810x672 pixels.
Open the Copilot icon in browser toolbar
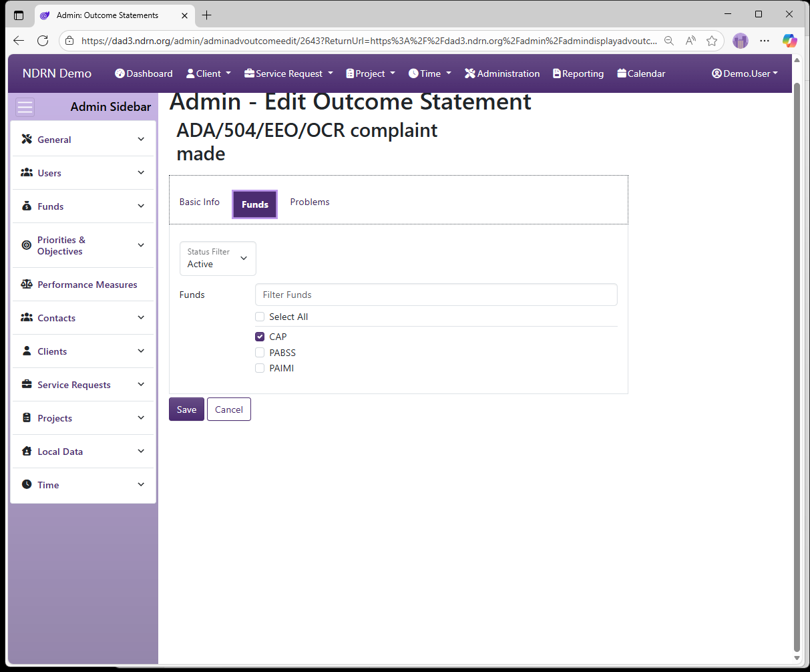790,41
